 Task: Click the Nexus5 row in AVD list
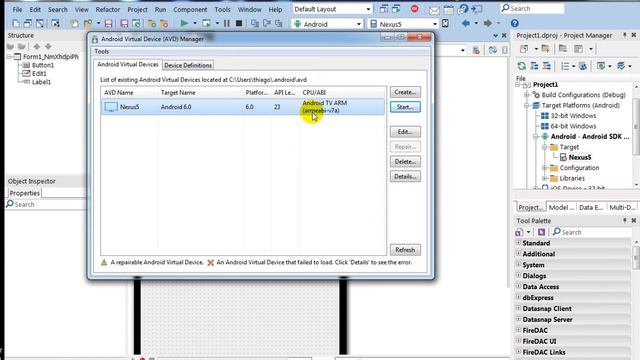(x=243, y=107)
